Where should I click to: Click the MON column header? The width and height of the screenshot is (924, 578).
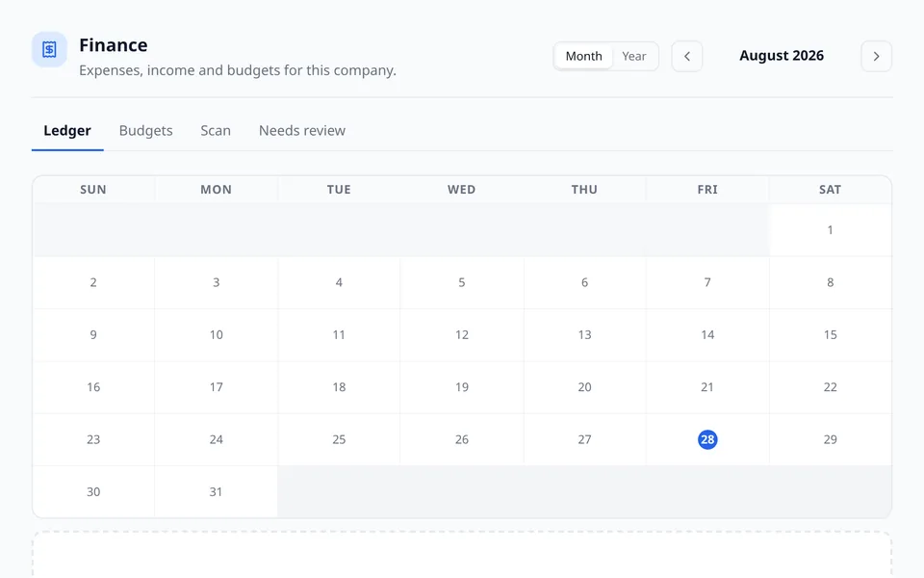(x=217, y=190)
